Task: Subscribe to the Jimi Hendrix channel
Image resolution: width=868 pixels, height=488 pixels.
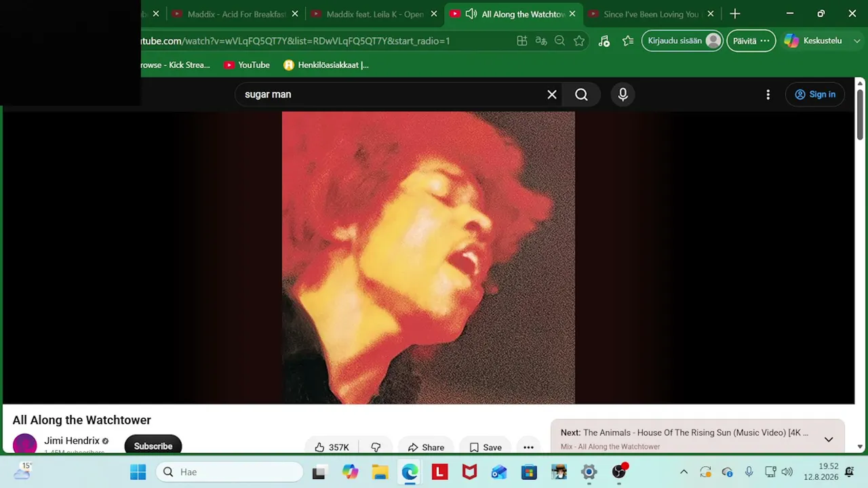Action: 153,446
